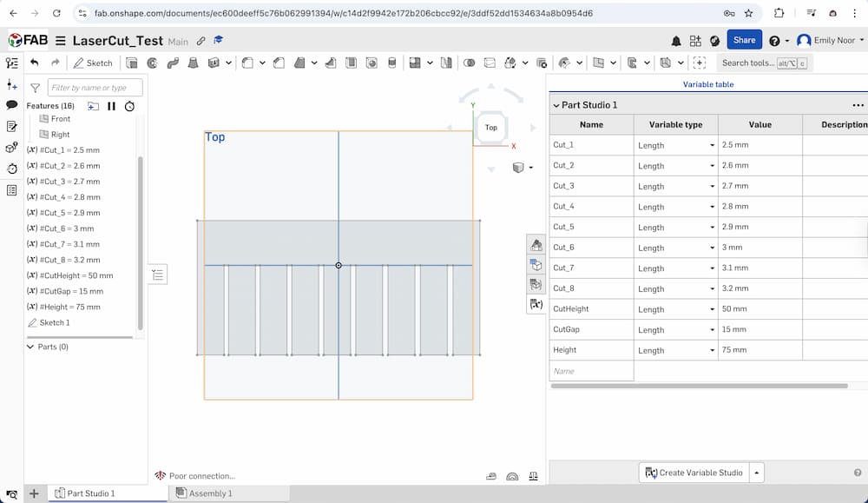This screenshot has height=503, width=868.
Task: Click the Cut_6 value cell 3 mm
Action: click(x=759, y=248)
